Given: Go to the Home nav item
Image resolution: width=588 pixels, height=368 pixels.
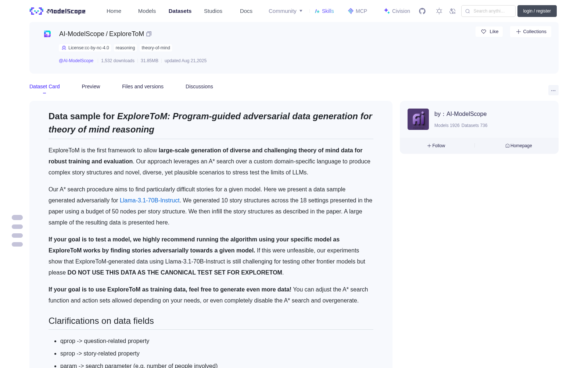Looking at the screenshot, I should pos(114,11).
